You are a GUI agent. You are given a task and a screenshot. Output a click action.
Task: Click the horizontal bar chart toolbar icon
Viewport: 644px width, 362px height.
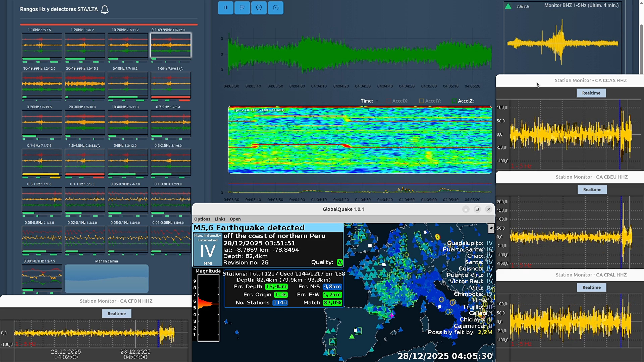(x=242, y=8)
